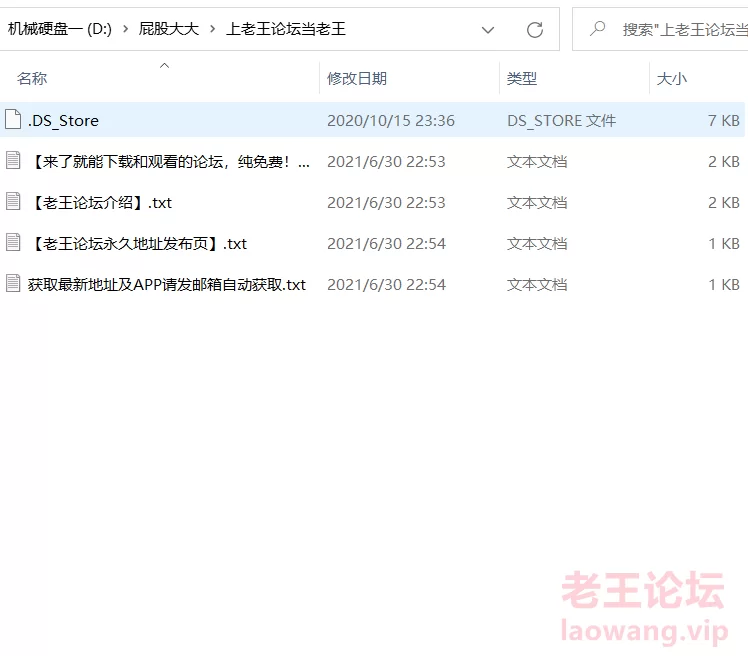Open the address bar history dropdown

[x=488, y=30]
